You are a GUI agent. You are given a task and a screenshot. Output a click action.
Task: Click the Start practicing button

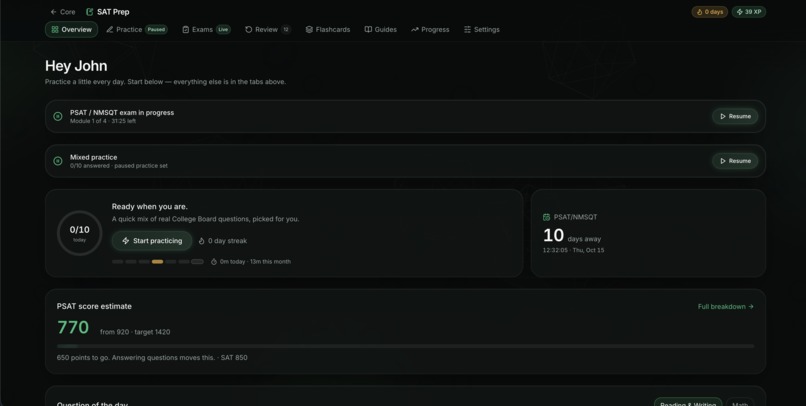[152, 241]
